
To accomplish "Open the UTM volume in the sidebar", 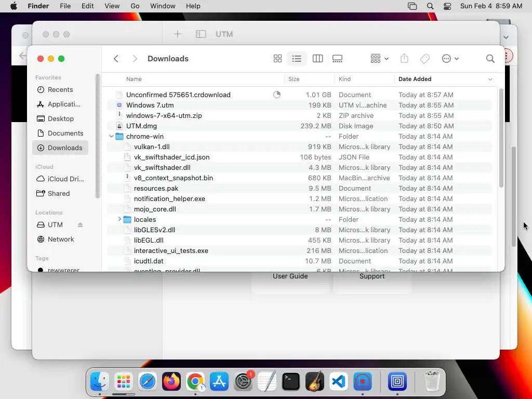I will [x=54, y=224].
